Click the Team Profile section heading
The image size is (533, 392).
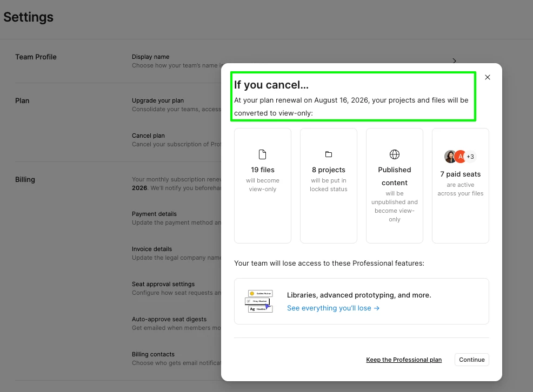click(x=36, y=57)
